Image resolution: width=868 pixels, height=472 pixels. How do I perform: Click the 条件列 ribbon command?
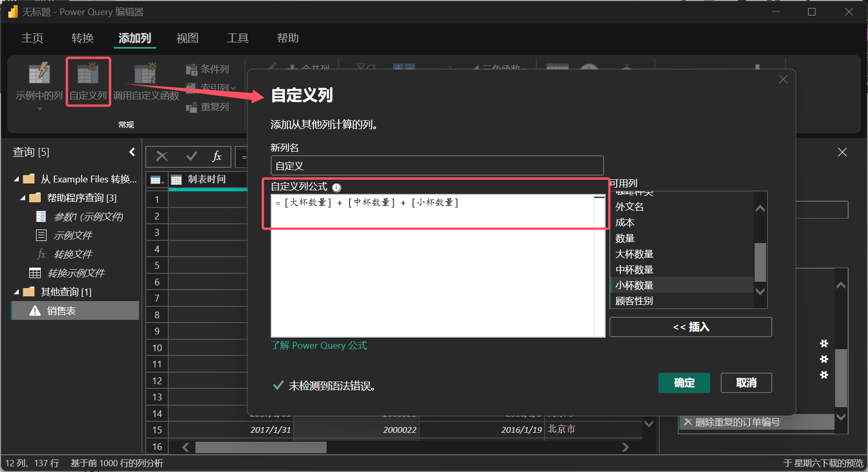208,69
